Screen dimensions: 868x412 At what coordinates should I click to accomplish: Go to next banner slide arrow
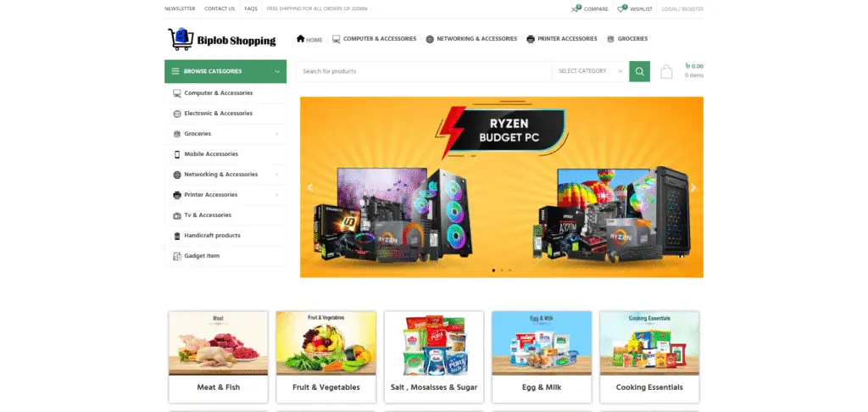(x=693, y=187)
